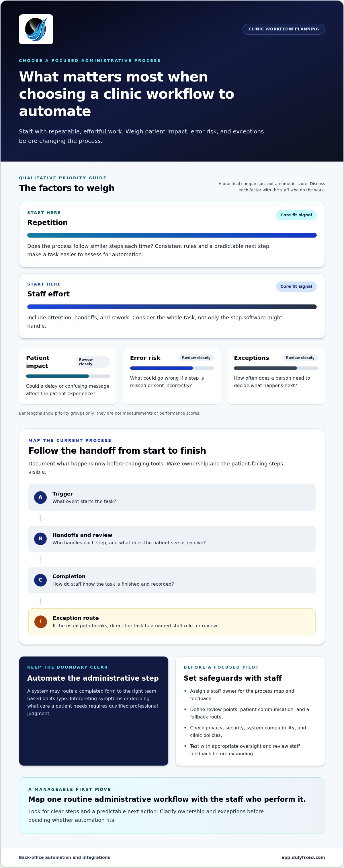Click the Repetition priority bar

click(172, 235)
